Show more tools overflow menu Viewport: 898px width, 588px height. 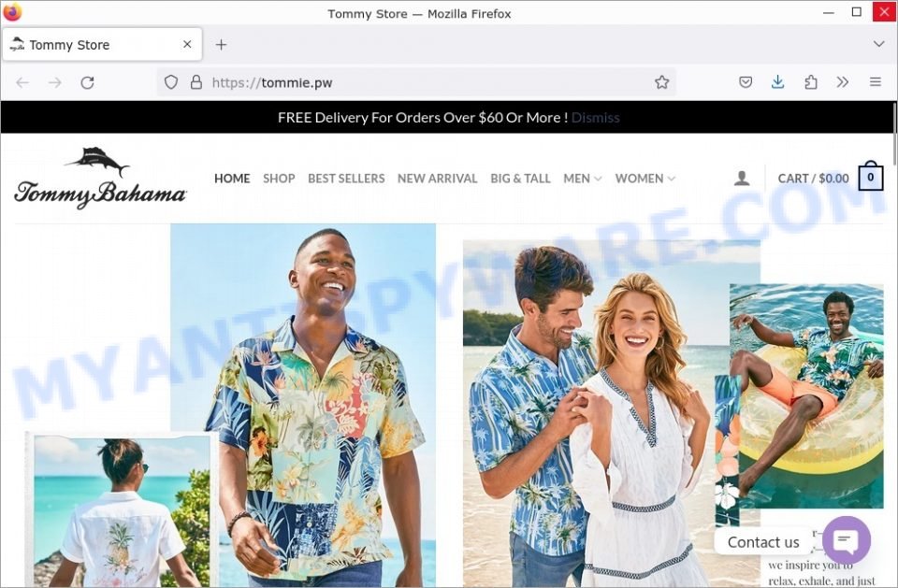coord(842,82)
